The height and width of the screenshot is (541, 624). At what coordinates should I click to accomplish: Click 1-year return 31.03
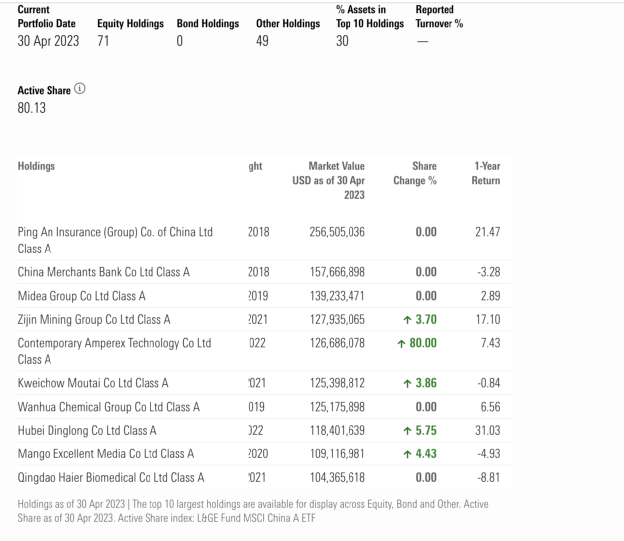(488, 430)
